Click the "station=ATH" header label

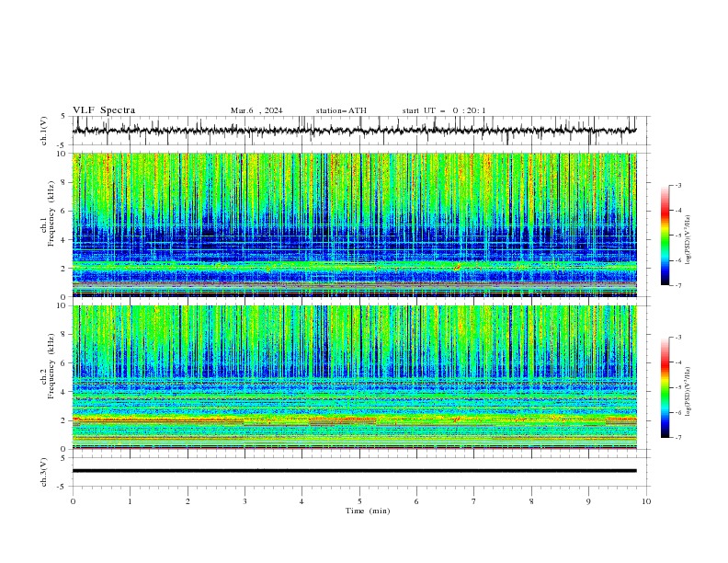point(341,110)
